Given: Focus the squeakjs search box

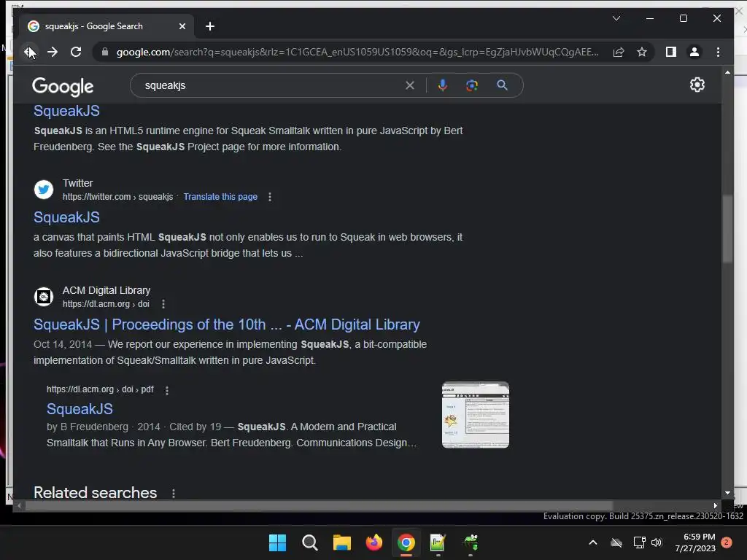Looking at the screenshot, I should coord(271,86).
